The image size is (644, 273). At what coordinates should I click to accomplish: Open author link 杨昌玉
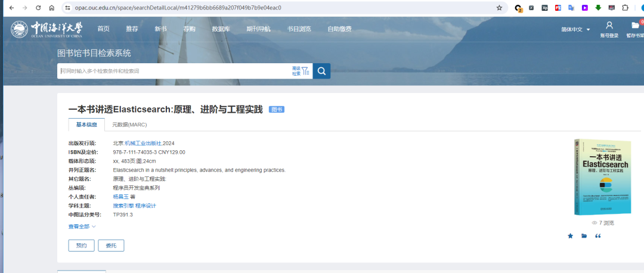pos(120,197)
